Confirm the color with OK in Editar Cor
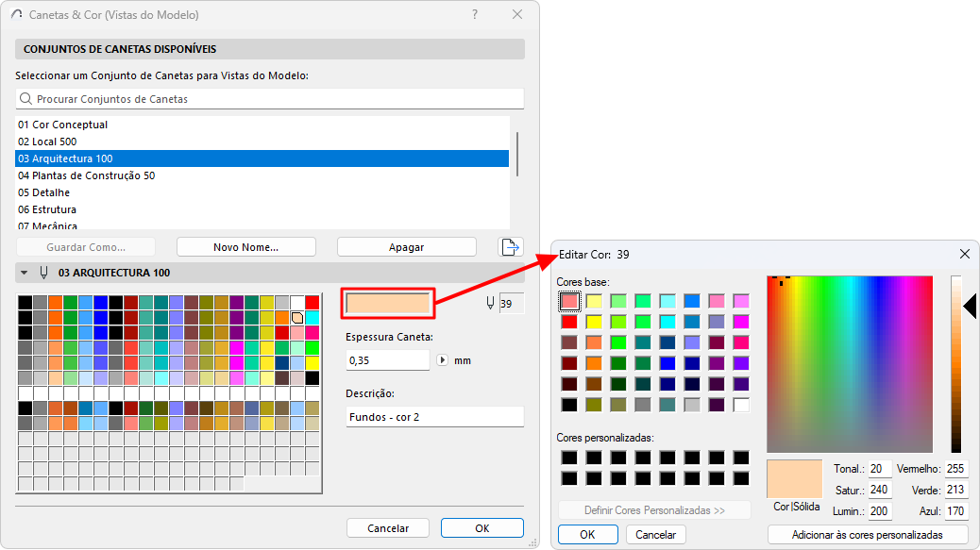 (x=587, y=534)
